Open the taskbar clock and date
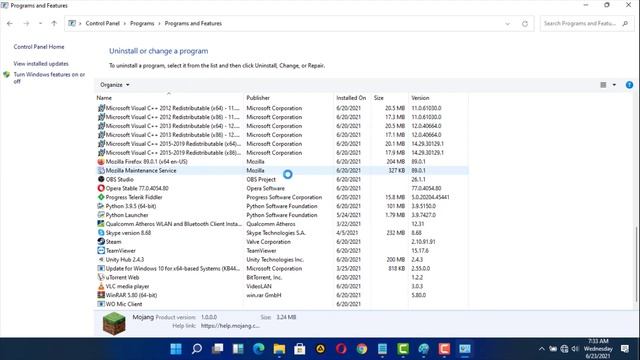Screen dimensions: 640x360 point(598,349)
